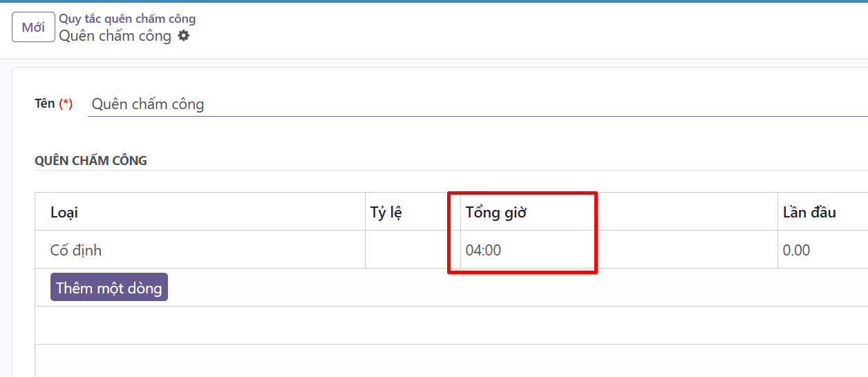Click the Tên field label
This screenshot has height=377, width=868.
(x=45, y=104)
